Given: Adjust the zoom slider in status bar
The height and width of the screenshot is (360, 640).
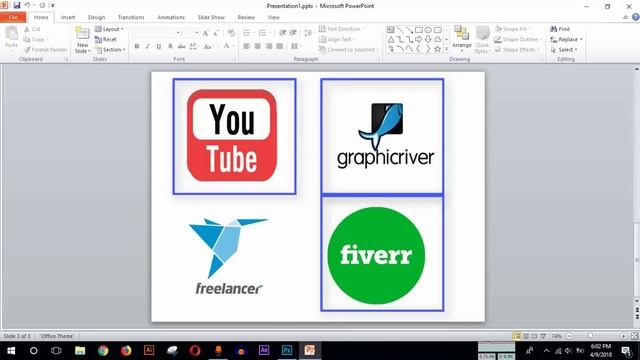Looking at the screenshot, I should pyautogui.click(x=590, y=336).
